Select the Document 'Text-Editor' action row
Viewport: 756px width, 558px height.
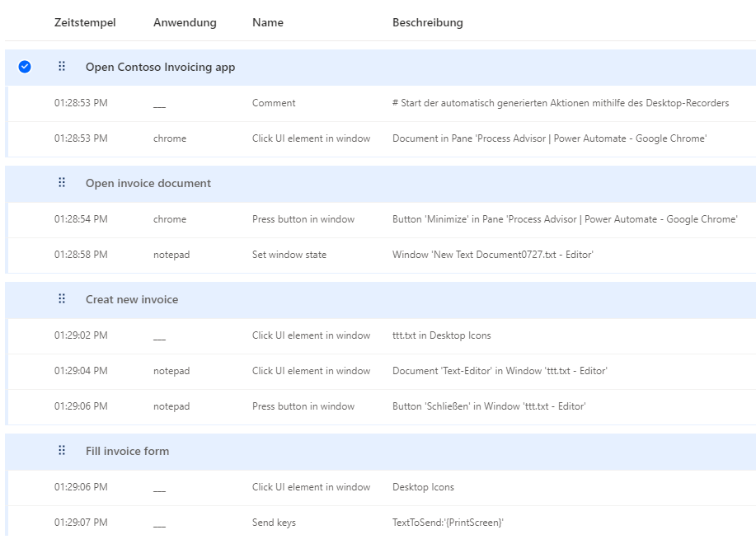[380, 371]
